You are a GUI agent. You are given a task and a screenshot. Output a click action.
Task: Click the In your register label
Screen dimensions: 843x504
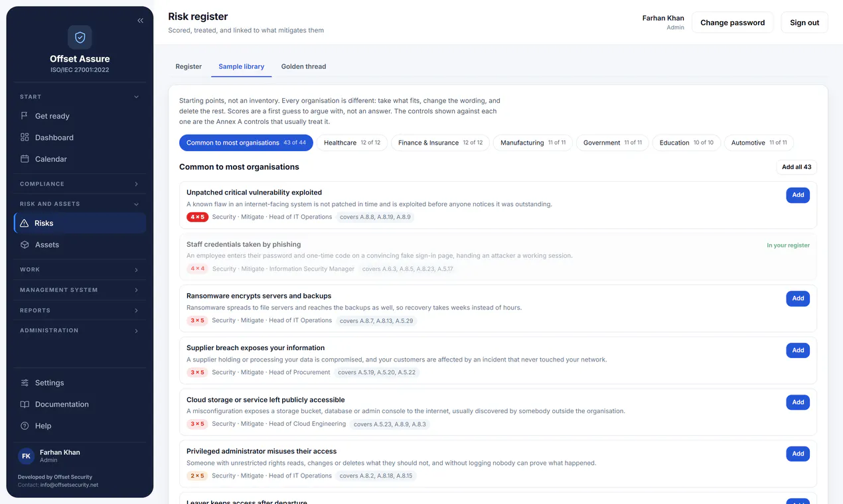tap(788, 245)
